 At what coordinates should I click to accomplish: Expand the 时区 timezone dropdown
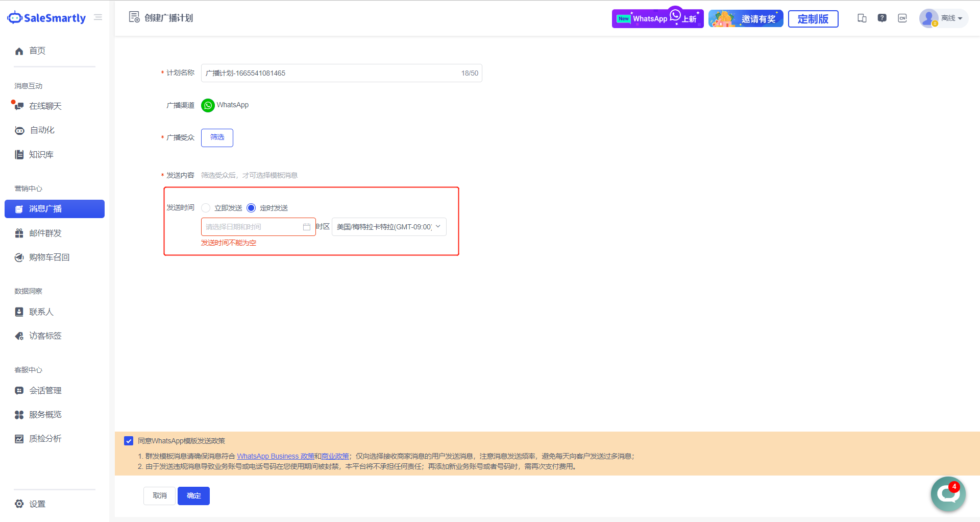coord(389,227)
